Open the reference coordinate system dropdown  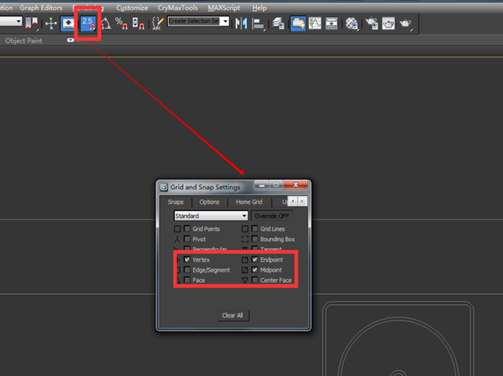click(x=11, y=22)
